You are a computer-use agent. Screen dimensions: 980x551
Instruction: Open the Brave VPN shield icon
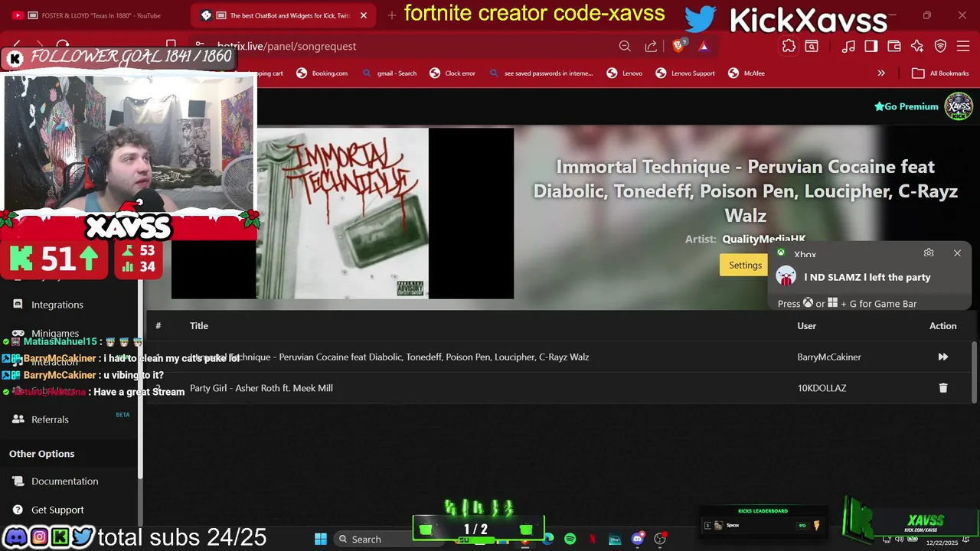pos(941,46)
